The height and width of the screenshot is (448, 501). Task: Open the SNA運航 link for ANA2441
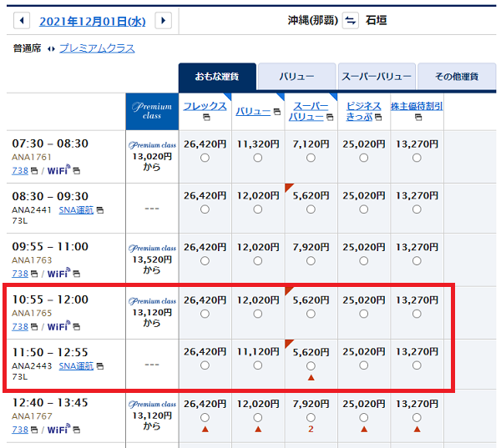[76, 210]
